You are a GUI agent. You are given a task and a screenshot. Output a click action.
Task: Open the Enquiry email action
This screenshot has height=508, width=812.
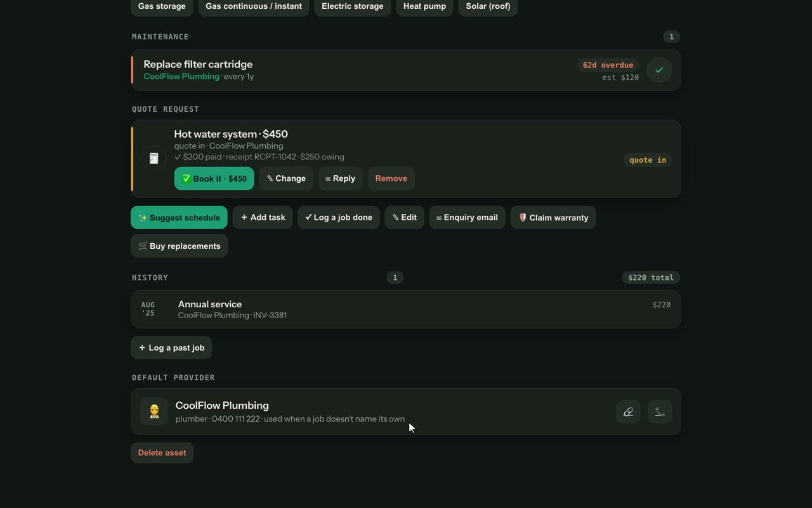tap(467, 217)
